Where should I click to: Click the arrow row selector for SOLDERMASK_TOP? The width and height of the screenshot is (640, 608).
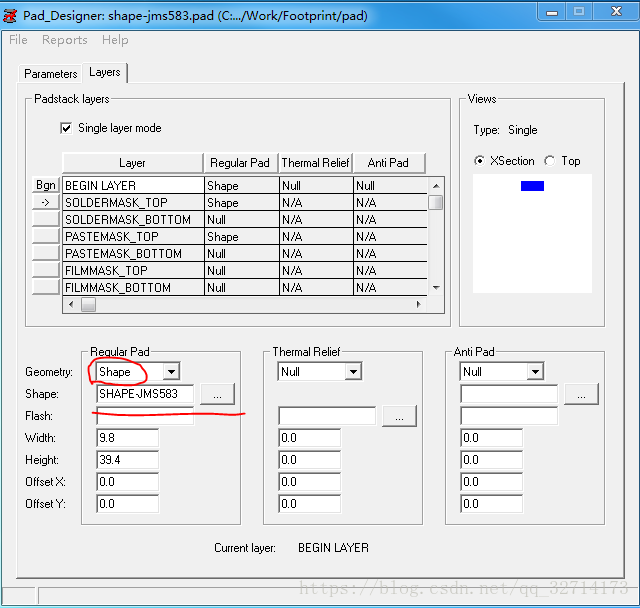point(46,202)
